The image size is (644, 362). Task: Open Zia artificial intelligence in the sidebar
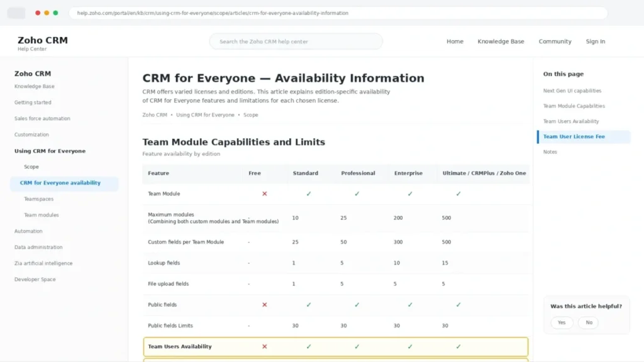43,263
